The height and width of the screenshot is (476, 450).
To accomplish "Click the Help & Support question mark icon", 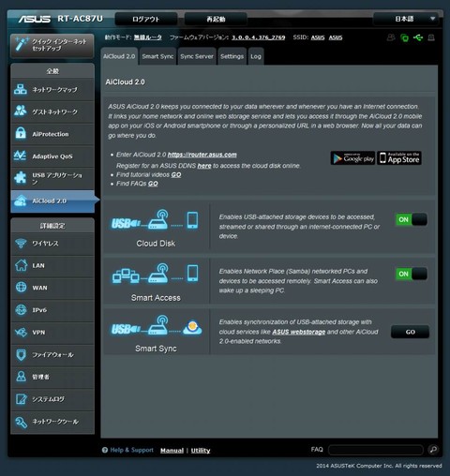I will (x=105, y=450).
